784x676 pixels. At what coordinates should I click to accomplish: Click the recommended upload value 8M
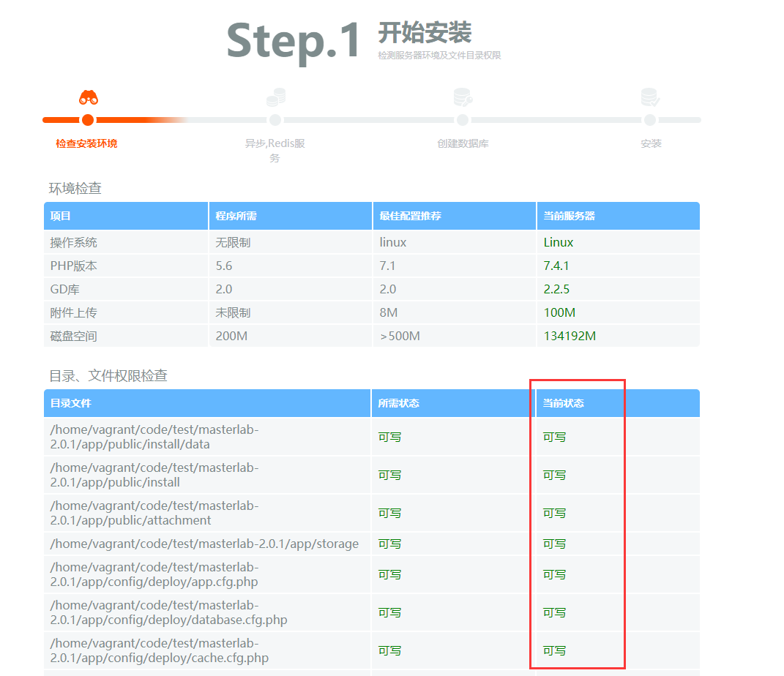pyautogui.click(x=389, y=313)
